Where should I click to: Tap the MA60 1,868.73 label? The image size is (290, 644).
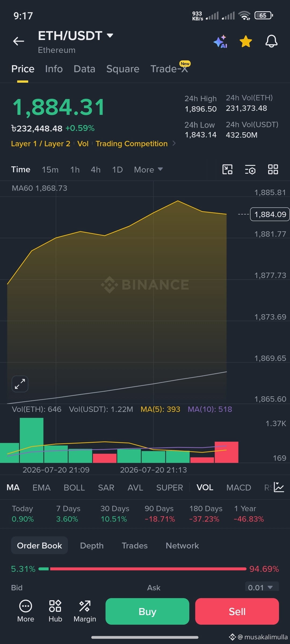pos(39,188)
